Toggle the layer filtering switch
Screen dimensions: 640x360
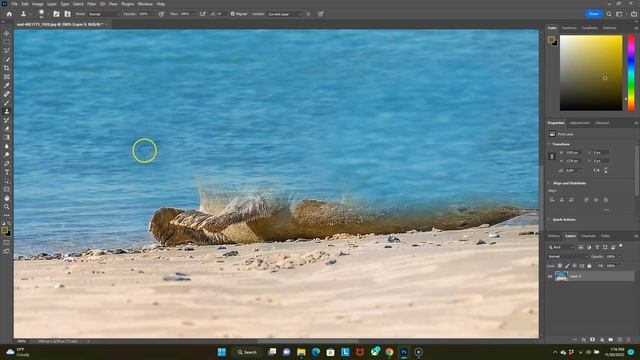coord(621,246)
